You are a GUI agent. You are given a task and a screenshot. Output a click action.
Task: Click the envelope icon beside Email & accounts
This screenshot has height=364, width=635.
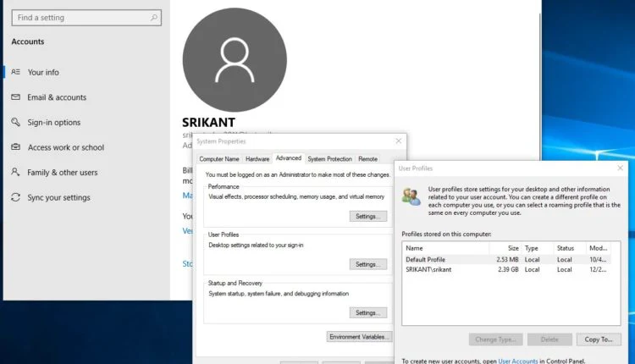15,97
